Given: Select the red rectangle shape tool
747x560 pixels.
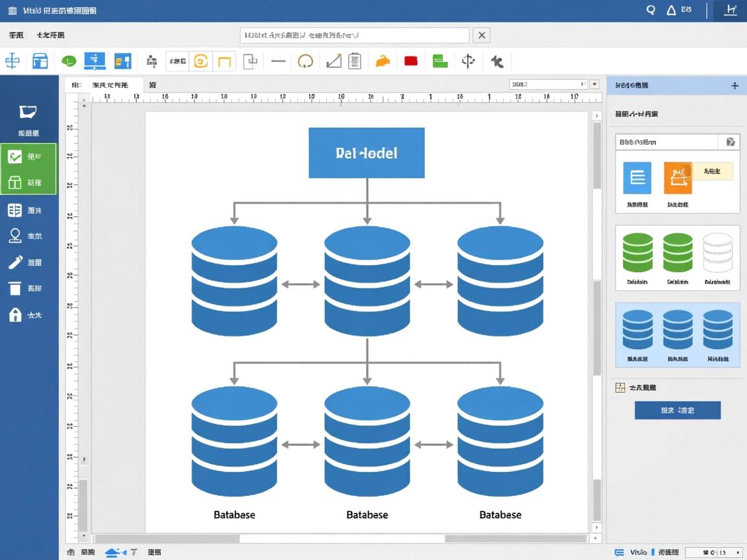Looking at the screenshot, I should pos(410,62).
